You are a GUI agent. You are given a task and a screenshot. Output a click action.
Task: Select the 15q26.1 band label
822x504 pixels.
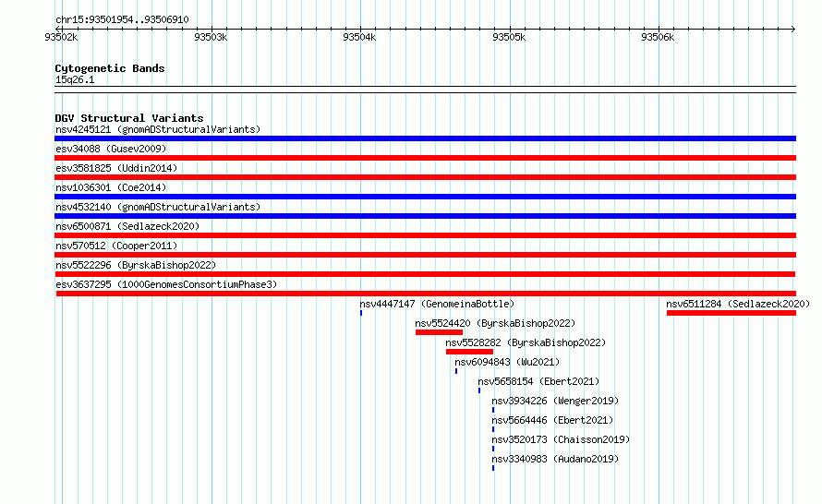tap(75, 79)
